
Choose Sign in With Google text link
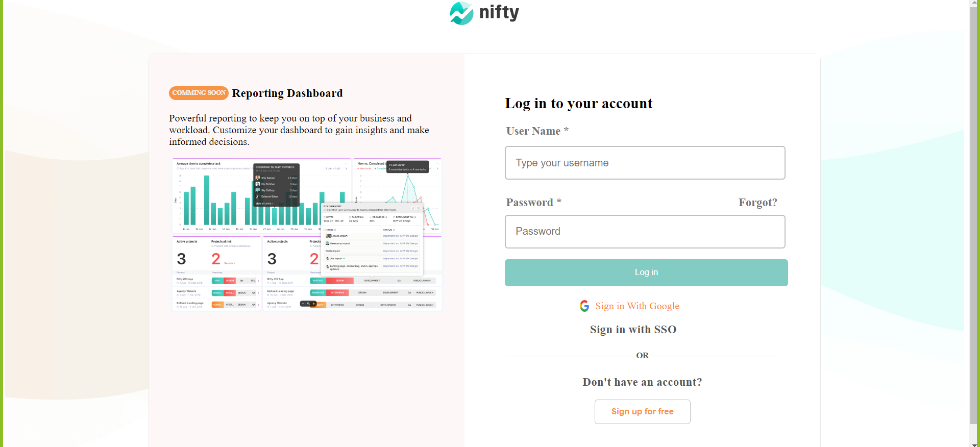[637, 306]
